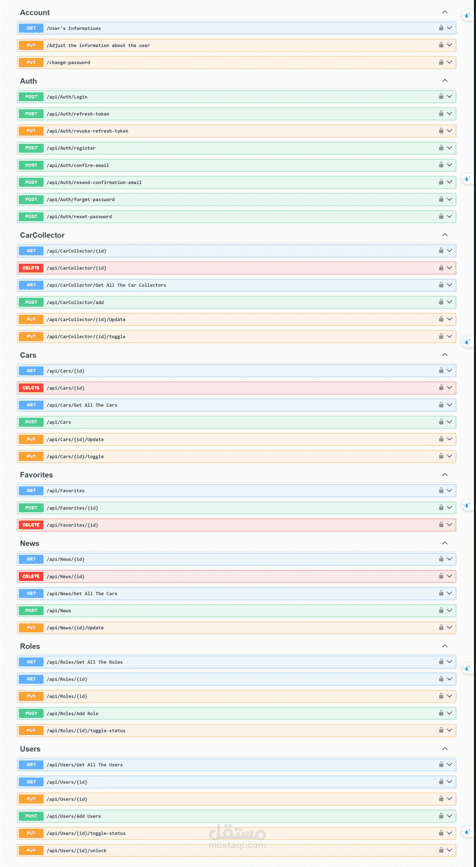The width and height of the screenshot is (476, 867).
Task: Click the GET badge of /api/Roles/{id}
Action: tap(31, 679)
